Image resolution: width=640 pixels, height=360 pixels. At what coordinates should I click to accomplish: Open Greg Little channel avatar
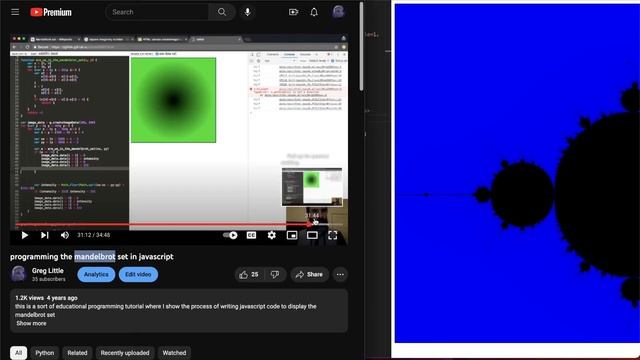coord(18,274)
